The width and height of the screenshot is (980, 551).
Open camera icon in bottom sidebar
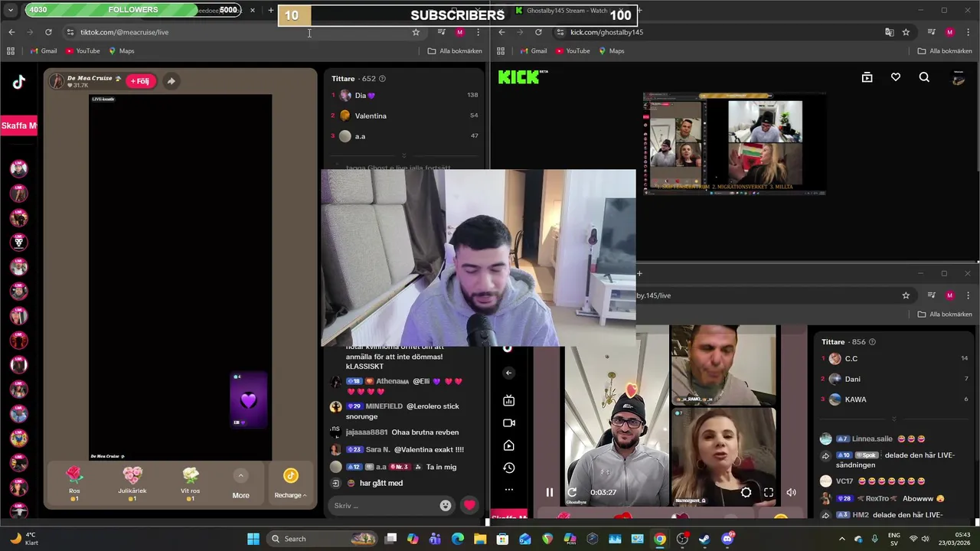508,422
